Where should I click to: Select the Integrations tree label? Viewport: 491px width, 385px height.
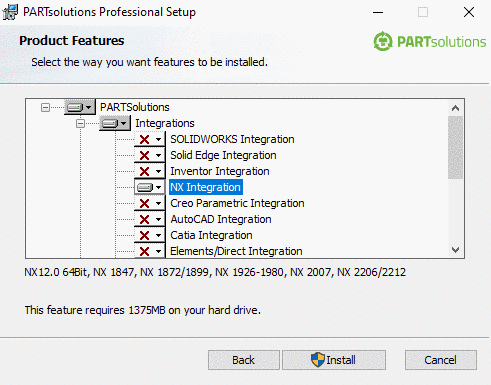click(165, 123)
